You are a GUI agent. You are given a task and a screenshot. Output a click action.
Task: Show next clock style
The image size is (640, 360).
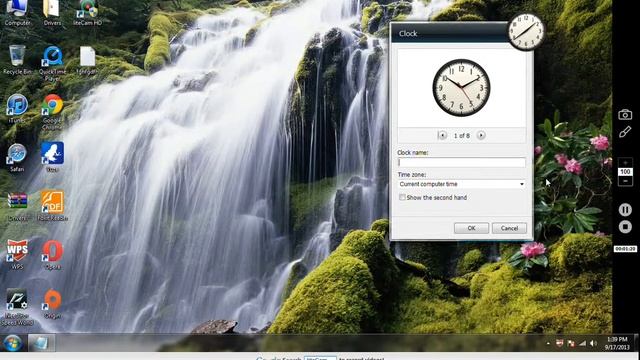pos(481,135)
